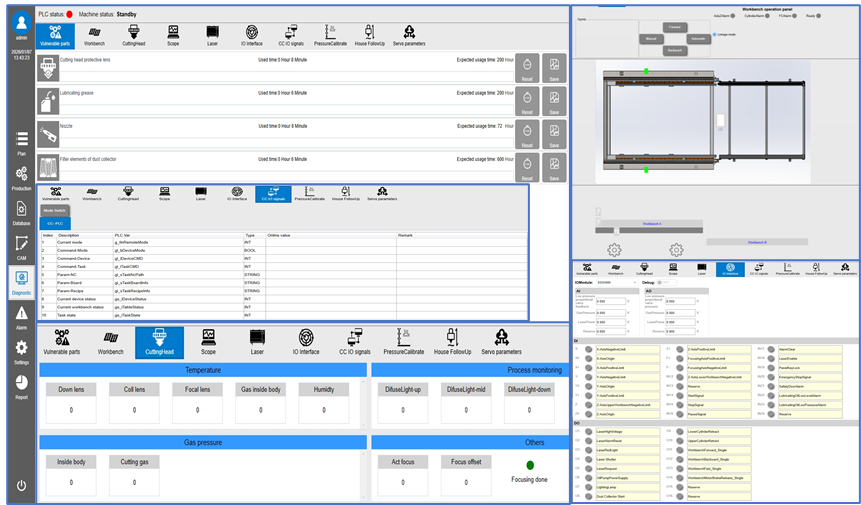The height and width of the screenshot is (505, 861).
Task: Click the SafetyDoorAlarm input label
Action: pos(810,386)
